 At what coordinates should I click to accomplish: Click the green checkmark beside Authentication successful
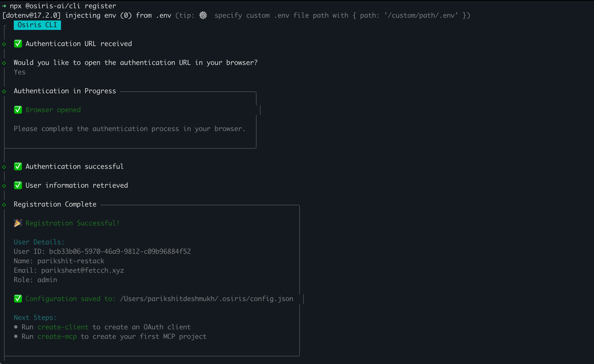click(18, 166)
